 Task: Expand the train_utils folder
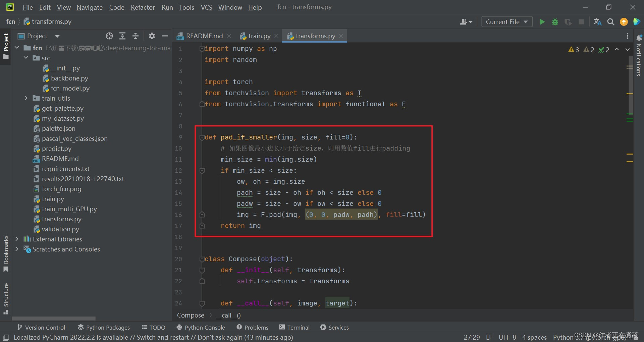tap(26, 98)
